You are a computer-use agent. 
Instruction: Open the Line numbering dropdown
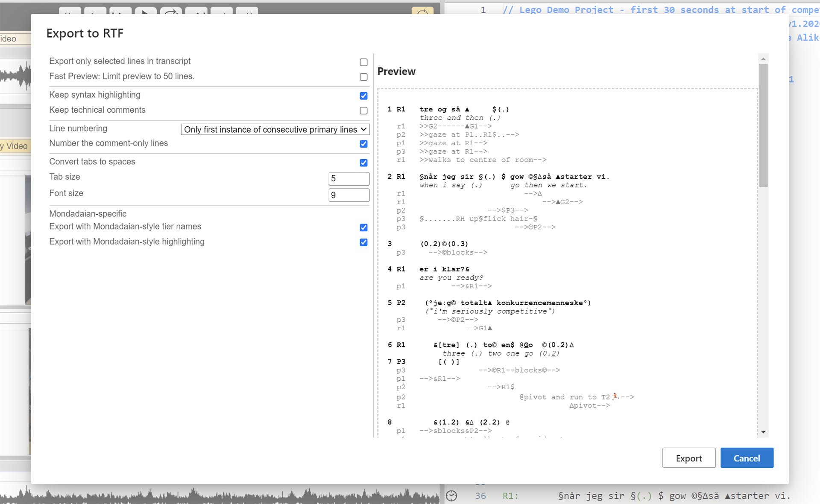coord(275,129)
